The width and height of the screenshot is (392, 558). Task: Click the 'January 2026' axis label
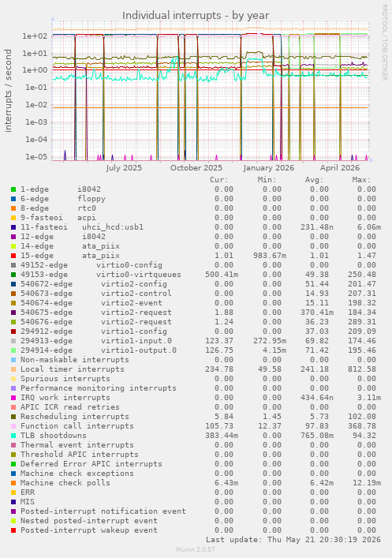tap(269, 167)
